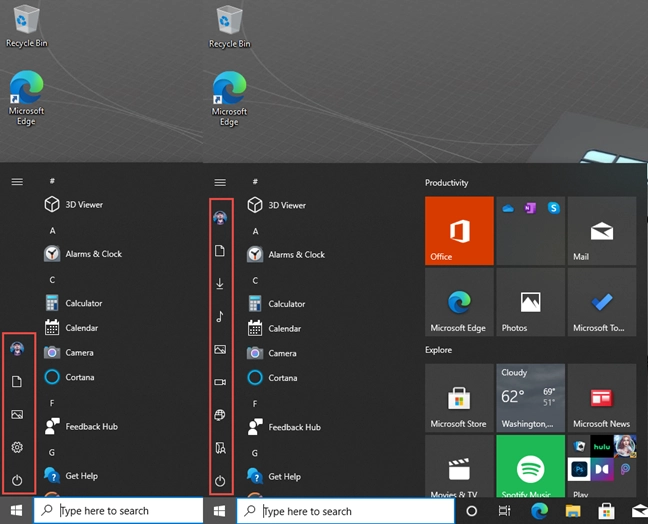Open Task View on the taskbar
This screenshot has width=648, height=524.
point(505,511)
